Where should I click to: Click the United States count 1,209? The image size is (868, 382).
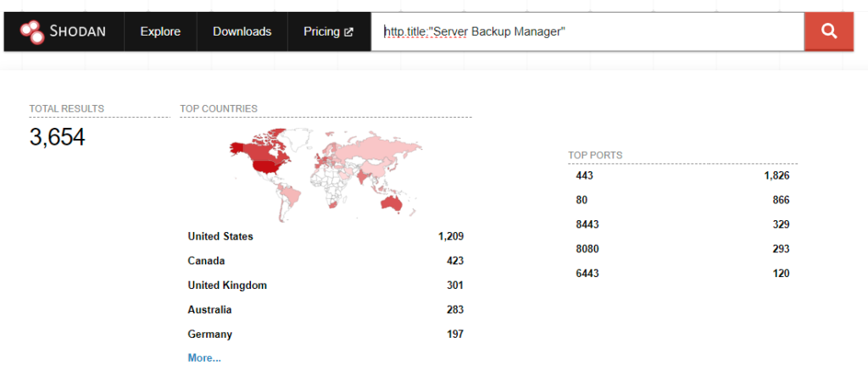coord(451,236)
